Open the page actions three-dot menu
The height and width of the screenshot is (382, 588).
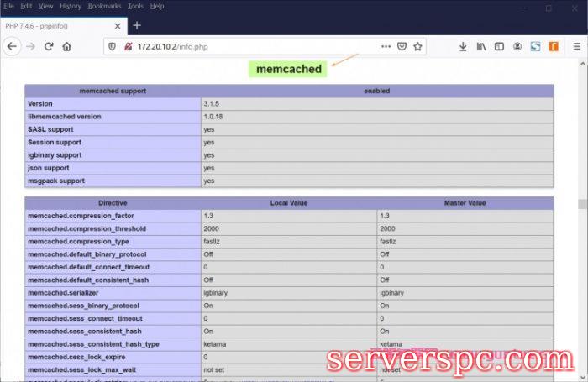[385, 46]
